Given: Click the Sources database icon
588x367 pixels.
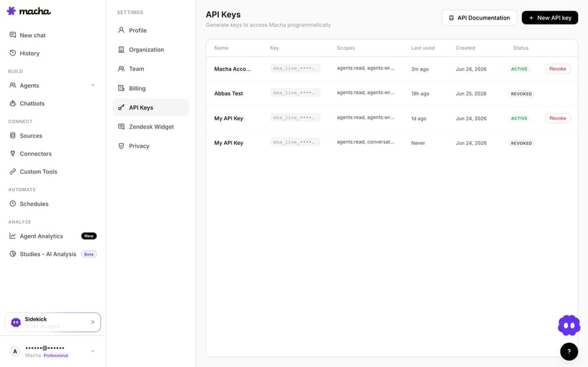Looking at the screenshot, I should [x=13, y=135].
